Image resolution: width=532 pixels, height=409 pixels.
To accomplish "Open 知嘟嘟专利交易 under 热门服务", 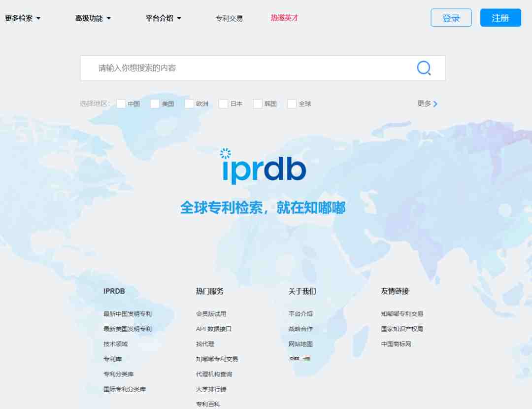I will (217, 359).
